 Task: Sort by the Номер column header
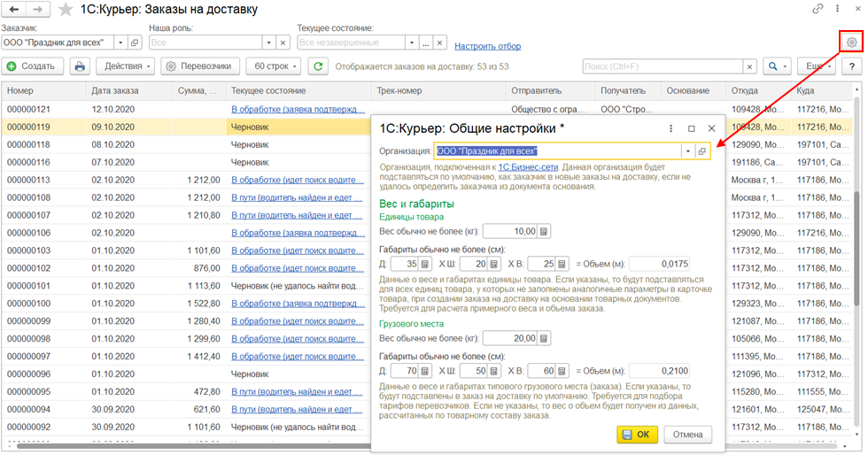(43, 91)
